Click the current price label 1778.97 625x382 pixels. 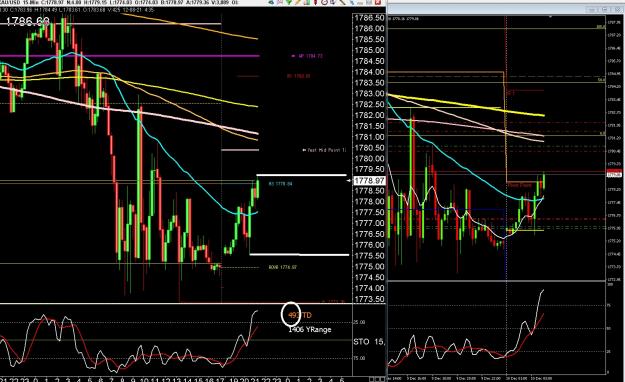point(369,181)
